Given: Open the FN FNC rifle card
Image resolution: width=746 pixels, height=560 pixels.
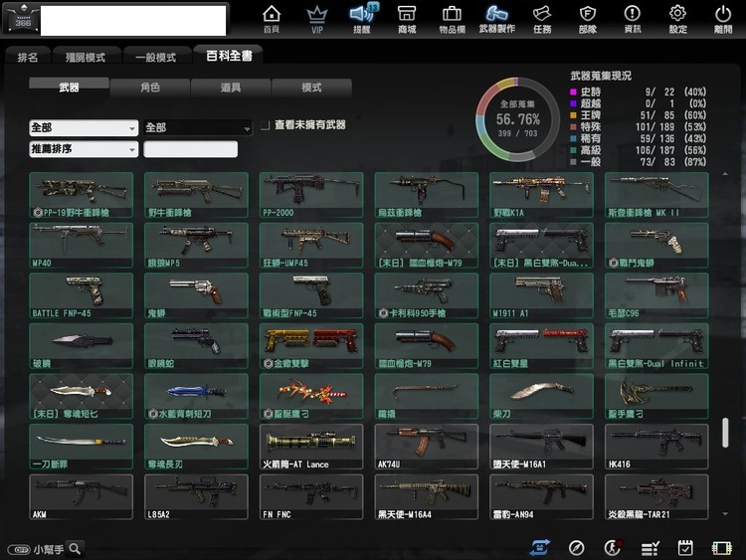Looking at the screenshot, I should pos(311,496).
